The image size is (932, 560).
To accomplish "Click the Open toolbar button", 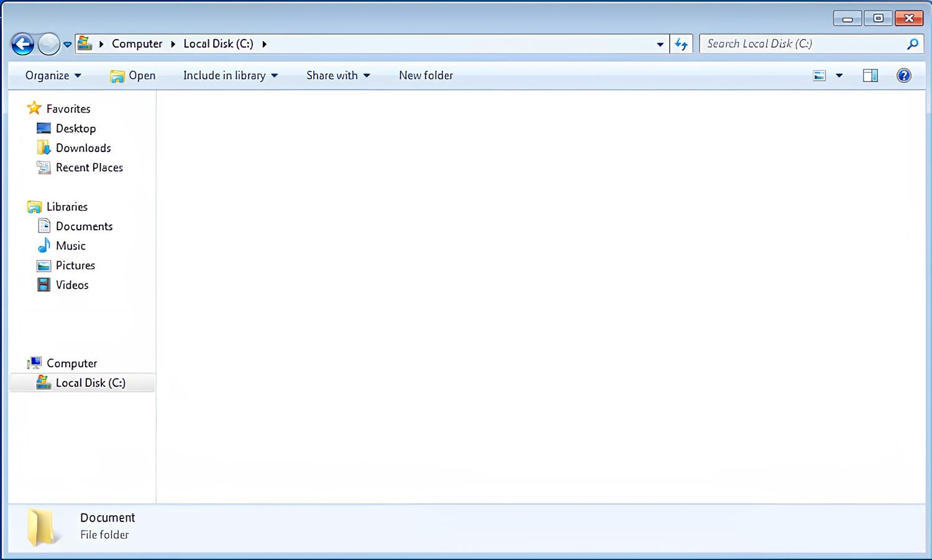I will 133,76.
